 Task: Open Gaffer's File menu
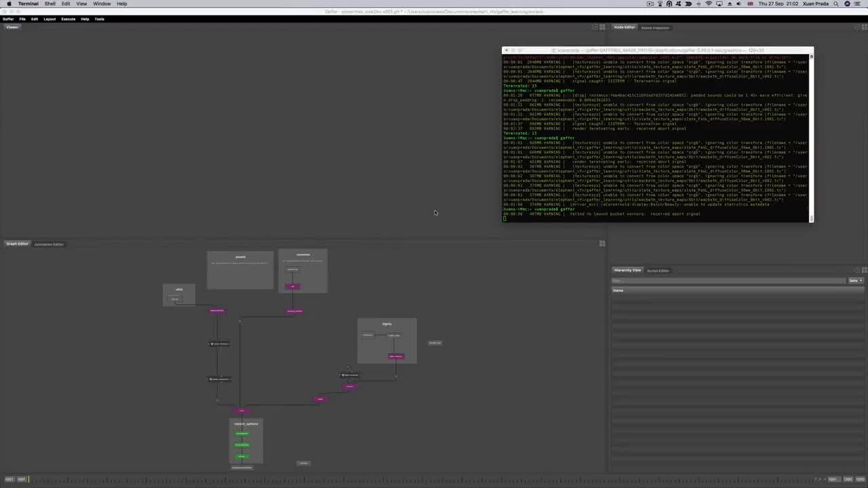(x=22, y=19)
